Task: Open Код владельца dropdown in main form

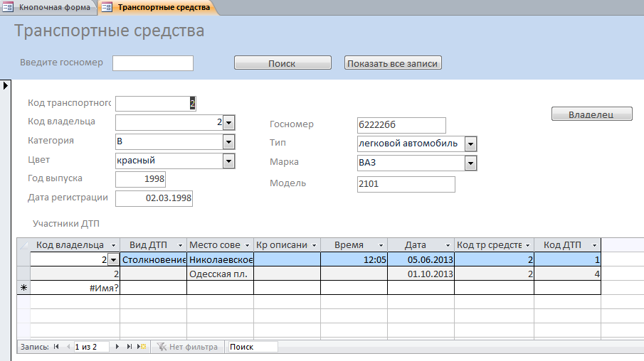Action: point(228,123)
